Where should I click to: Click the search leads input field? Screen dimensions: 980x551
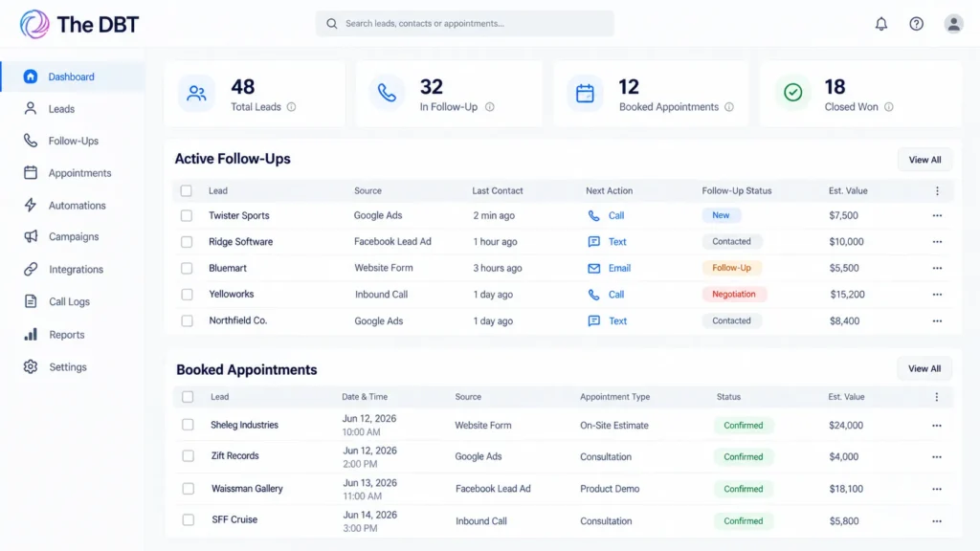point(465,24)
